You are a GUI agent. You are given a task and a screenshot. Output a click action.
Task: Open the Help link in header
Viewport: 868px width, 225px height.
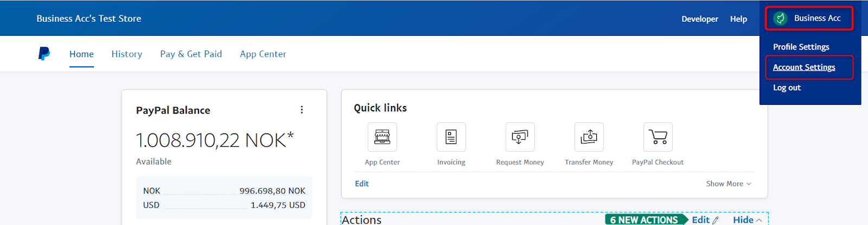pyautogui.click(x=738, y=18)
